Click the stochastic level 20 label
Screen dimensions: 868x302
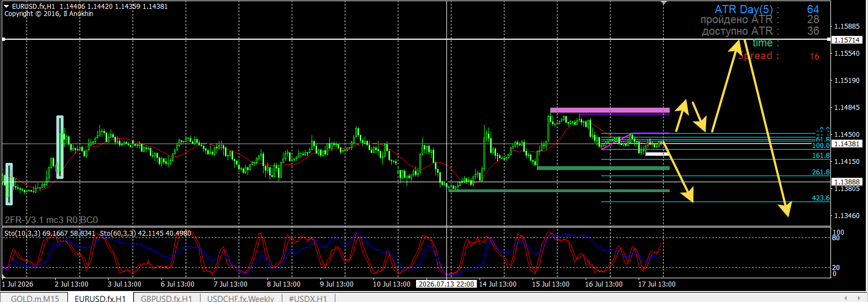pyautogui.click(x=836, y=268)
